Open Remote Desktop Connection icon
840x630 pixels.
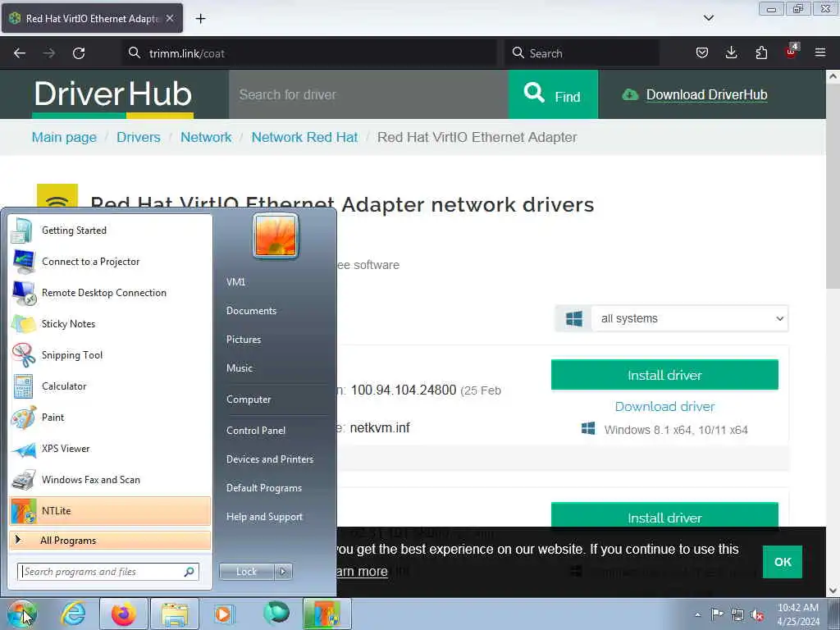[x=24, y=293]
